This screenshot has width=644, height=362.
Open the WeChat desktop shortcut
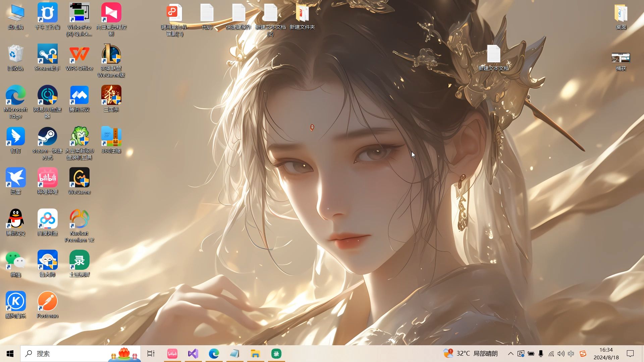pyautogui.click(x=15, y=261)
